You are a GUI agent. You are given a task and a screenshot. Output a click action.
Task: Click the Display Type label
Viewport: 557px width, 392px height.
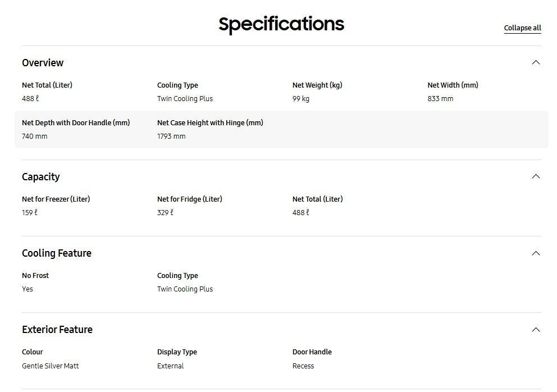[x=177, y=352]
